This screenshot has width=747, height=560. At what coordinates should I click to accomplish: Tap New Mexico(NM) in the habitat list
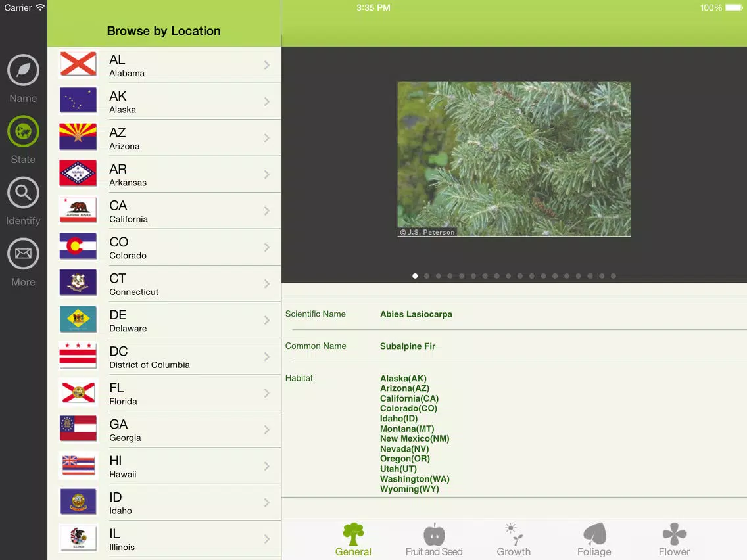(x=414, y=438)
